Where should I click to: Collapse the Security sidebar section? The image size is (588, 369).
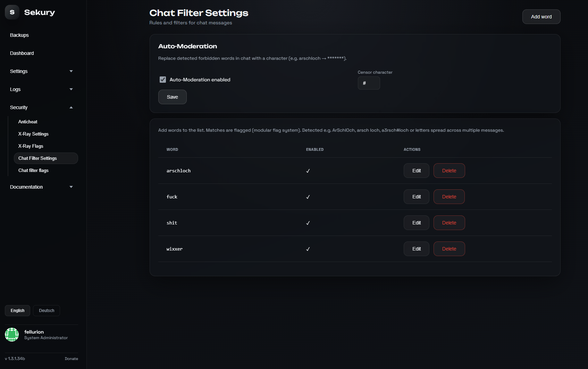coord(41,107)
